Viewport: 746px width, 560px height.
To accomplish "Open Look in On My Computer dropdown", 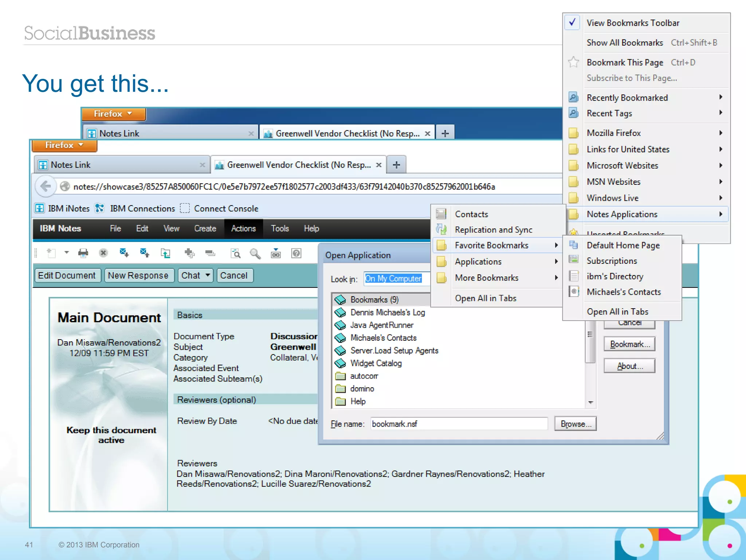I will click(x=396, y=278).
